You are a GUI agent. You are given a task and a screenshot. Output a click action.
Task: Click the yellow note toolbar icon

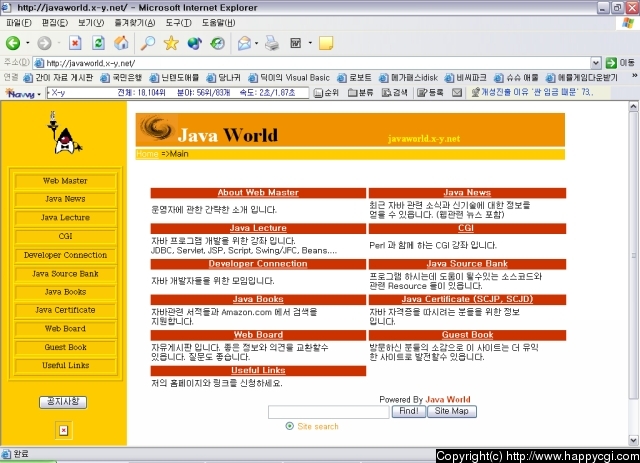coord(326,43)
